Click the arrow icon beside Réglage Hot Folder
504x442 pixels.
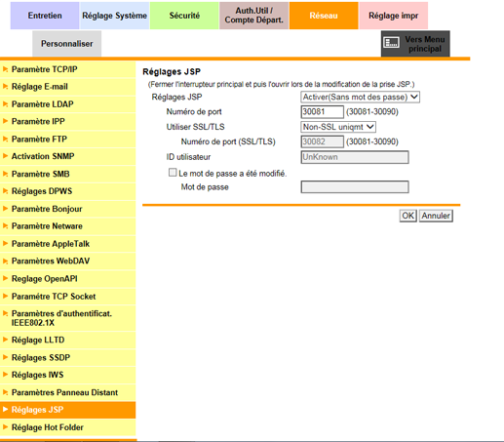click(5, 426)
